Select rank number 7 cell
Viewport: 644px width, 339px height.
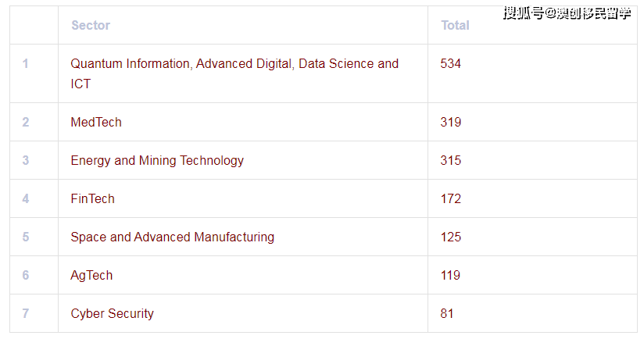click(26, 313)
